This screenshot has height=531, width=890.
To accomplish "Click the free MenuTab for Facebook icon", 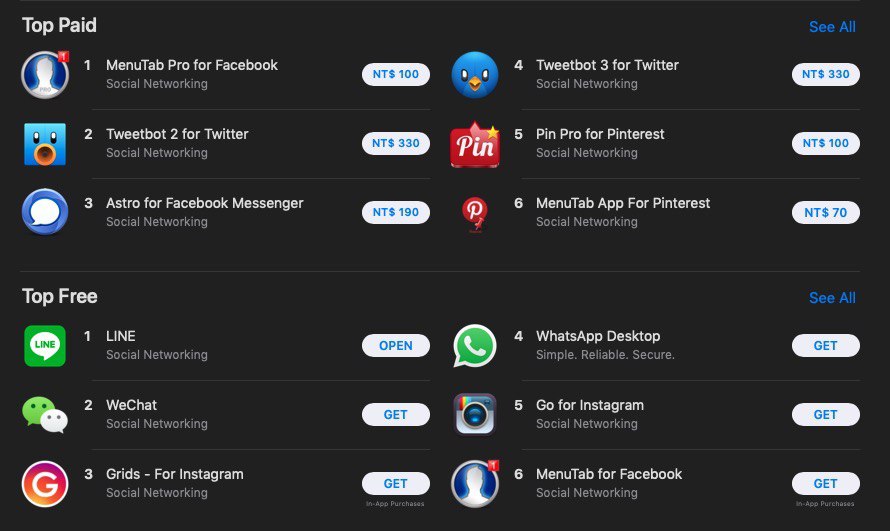I will pos(475,483).
